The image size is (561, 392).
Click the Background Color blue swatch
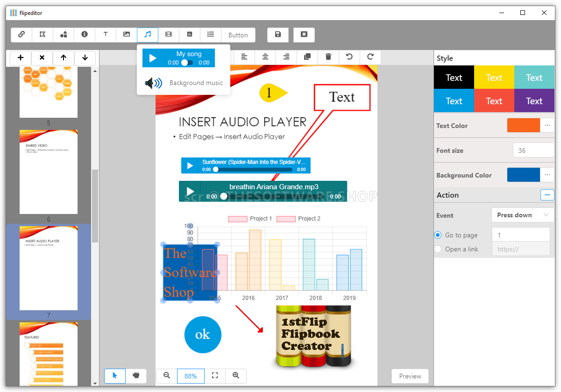523,175
